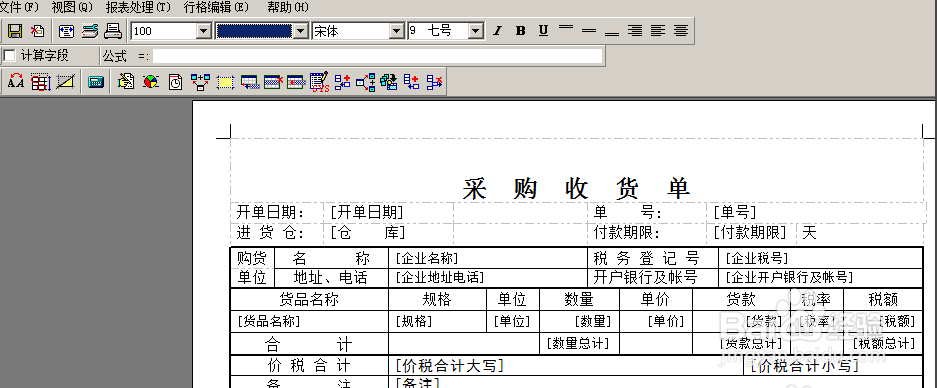Toggle the 计算字段 checkbox
Image resolution: width=937 pixels, height=388 pixels.
point(9,56)
